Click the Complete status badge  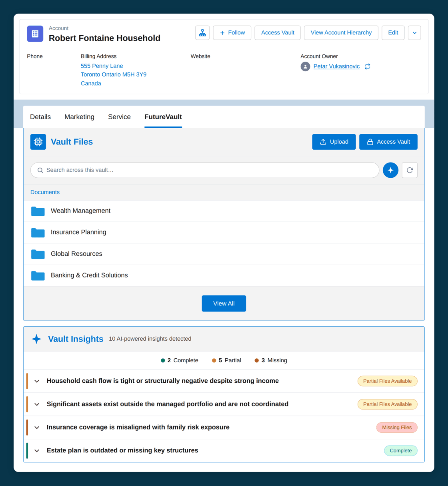click(401, 451)
